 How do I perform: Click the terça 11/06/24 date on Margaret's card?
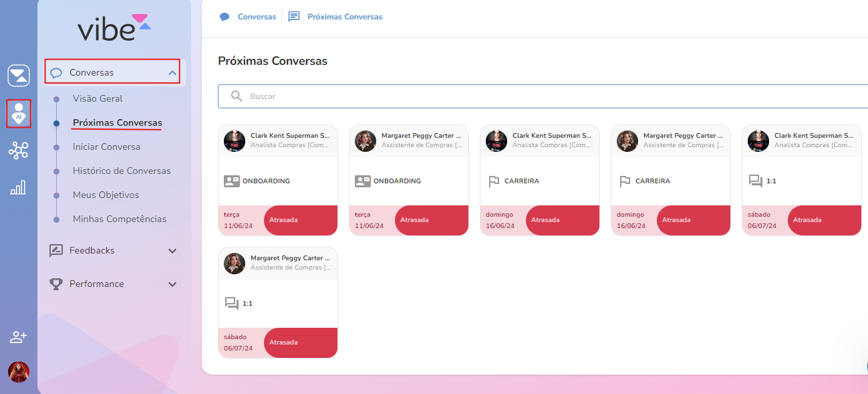click(368, 220)
